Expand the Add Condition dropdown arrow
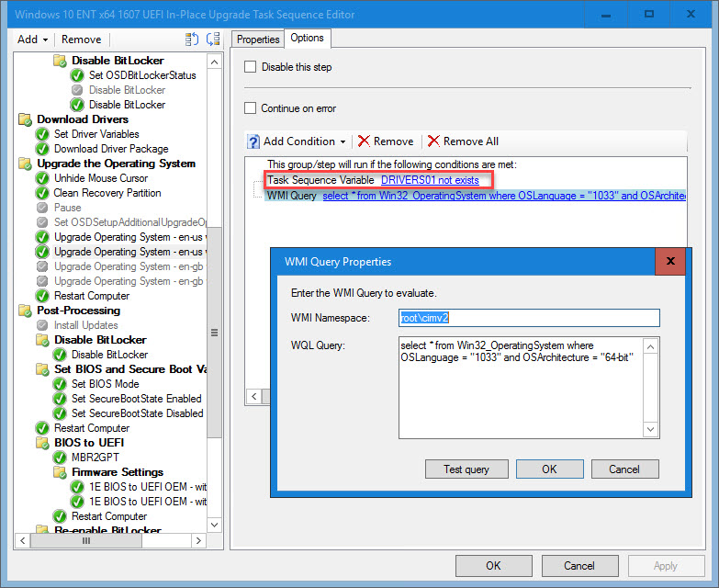This screenshot has height=588, width=719. (343, 141)
